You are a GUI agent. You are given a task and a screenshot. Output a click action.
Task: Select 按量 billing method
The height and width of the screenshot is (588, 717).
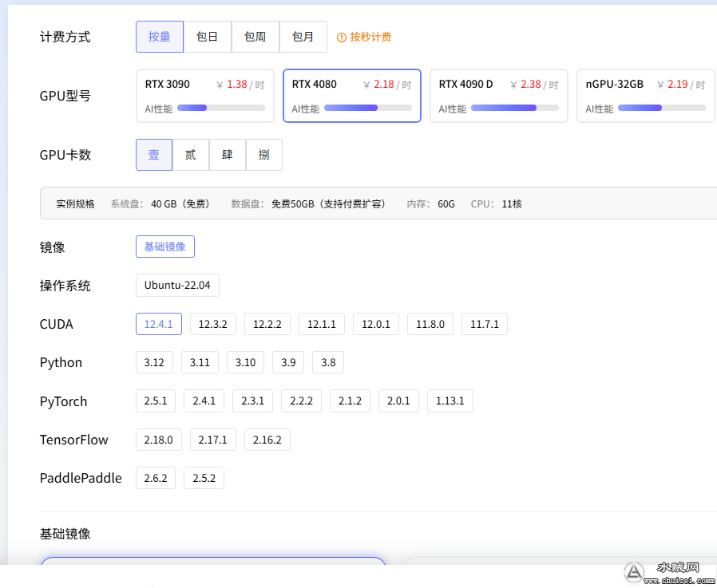[x=160, y=37]
